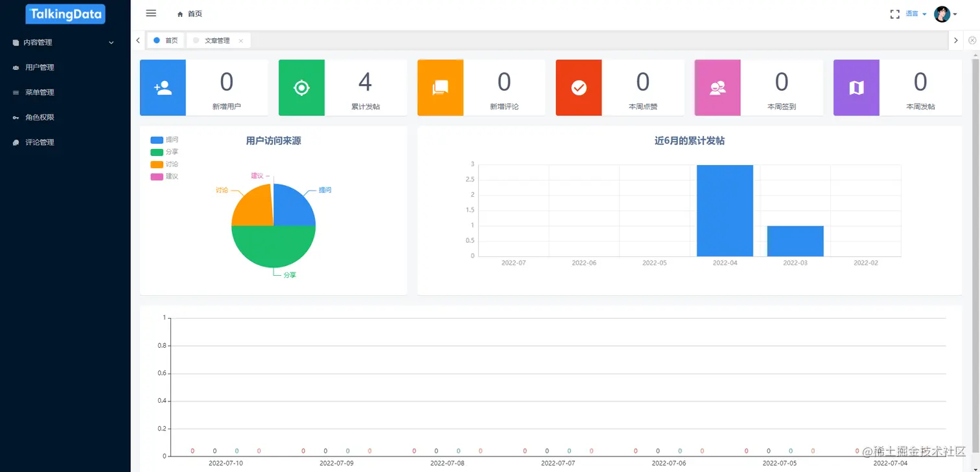Viewport: 980px width, 472px height.
Task: Switch to the 文章管理 tab
Action: (x=216, y=41)
